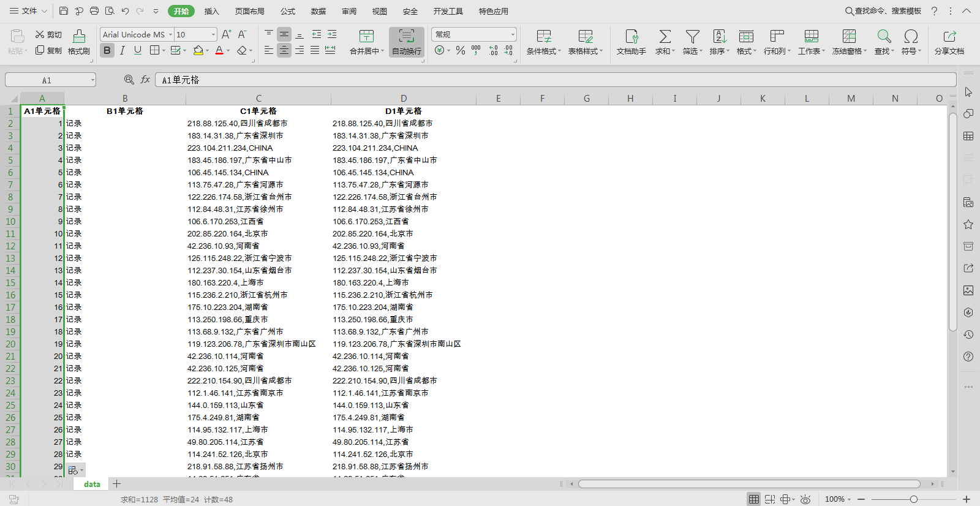Click the 剪切 (Cut) button

pyautogui.click(x=48, y=35)
